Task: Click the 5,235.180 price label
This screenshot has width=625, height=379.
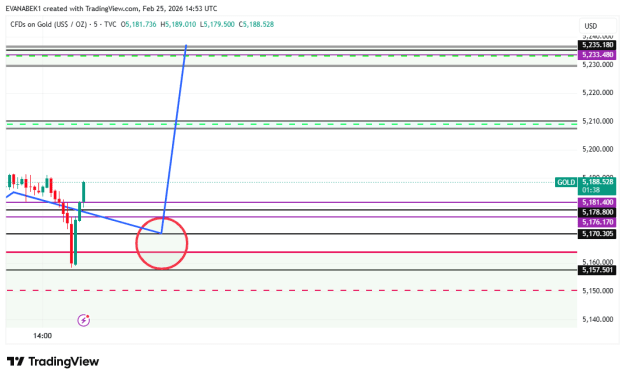Action: tap(597, 45)
